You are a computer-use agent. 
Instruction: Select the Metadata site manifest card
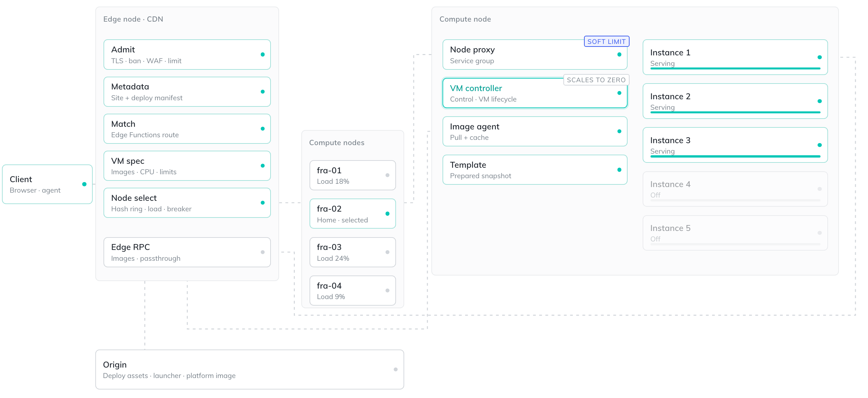click(x=187, y=92)
